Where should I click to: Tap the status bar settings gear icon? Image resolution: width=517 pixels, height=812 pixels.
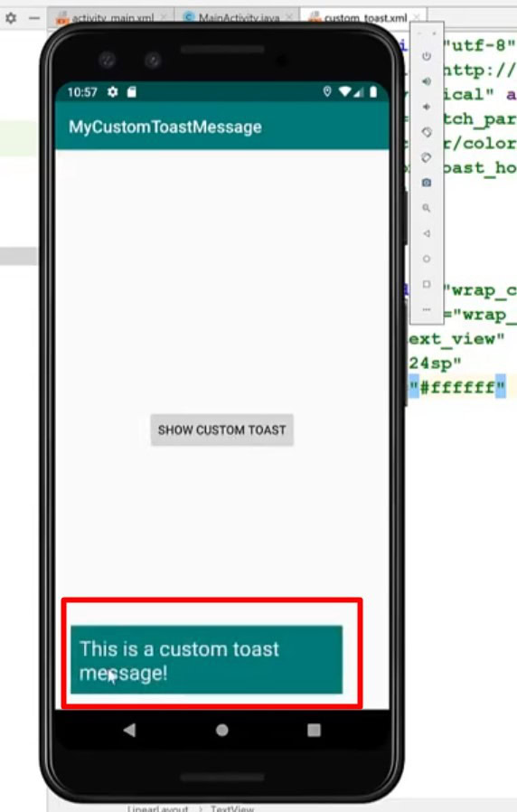click(112, 92)
